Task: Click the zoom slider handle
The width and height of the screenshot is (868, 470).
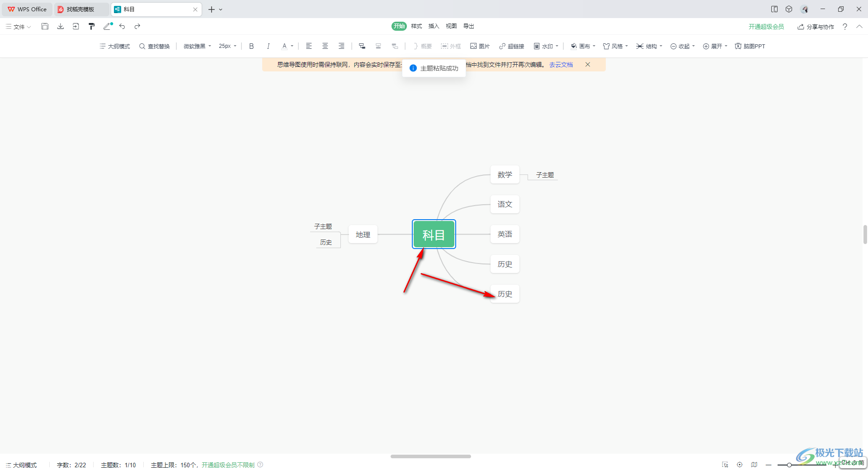Action: 789,465
